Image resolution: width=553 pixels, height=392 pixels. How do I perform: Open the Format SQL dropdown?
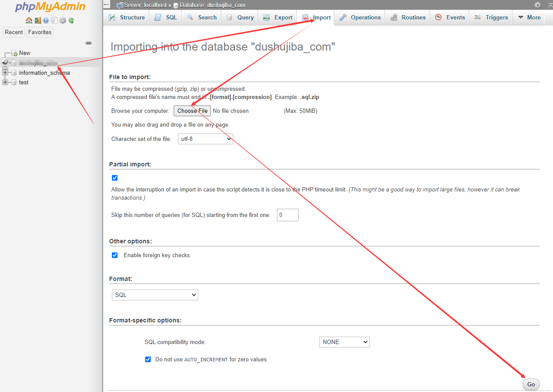[x=155, y=295]
